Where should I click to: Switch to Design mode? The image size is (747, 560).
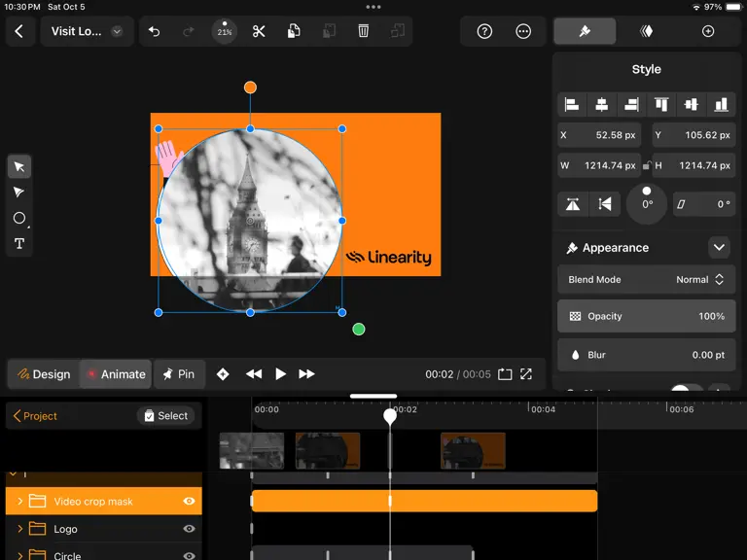[x=44, y=374]
